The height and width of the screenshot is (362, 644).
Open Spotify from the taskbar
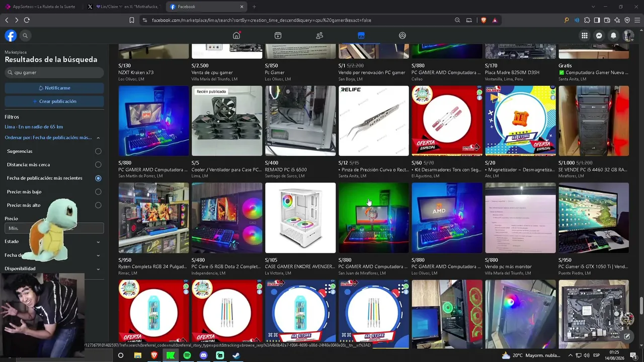coord(187,355)
